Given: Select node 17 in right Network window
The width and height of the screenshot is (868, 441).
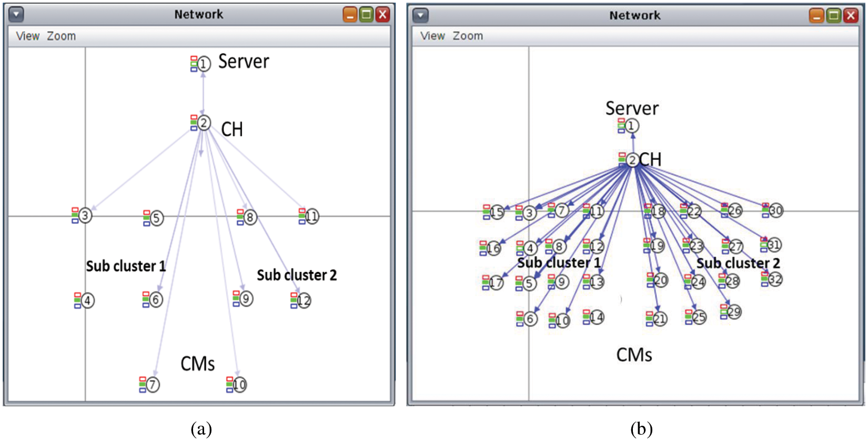Looking at the screenshot, I should click(496, 283).
